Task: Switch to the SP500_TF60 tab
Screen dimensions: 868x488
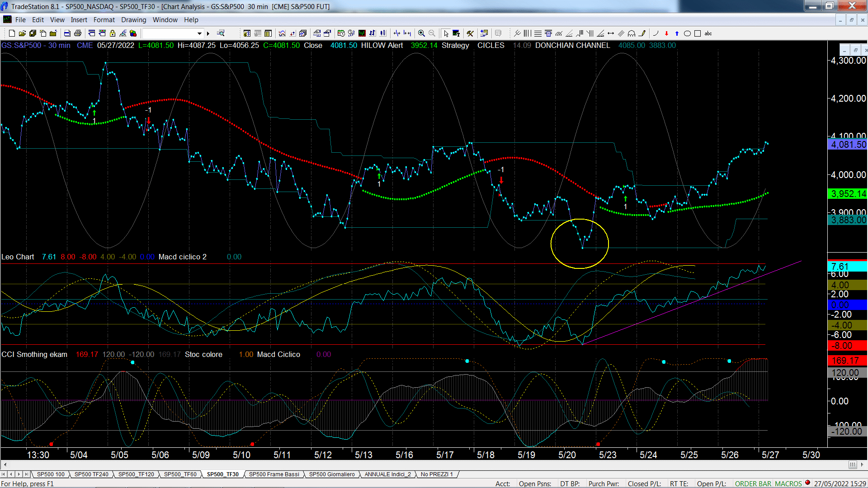Action: (x=180, y=474)
